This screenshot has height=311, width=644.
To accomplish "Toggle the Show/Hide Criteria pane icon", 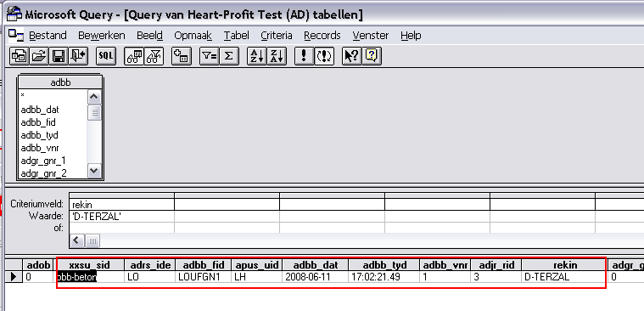I will point(154,56).
